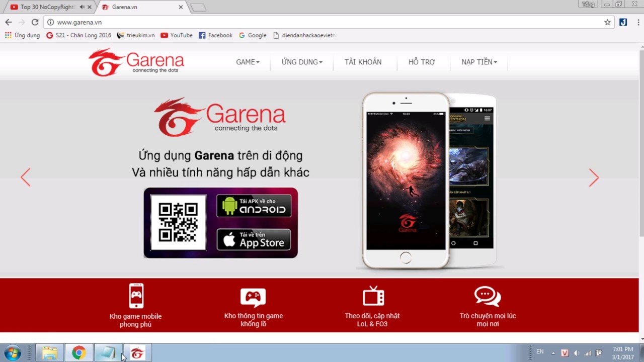Click the QR code image
This screenshot has height=362, width=644.
click(178, 223)
